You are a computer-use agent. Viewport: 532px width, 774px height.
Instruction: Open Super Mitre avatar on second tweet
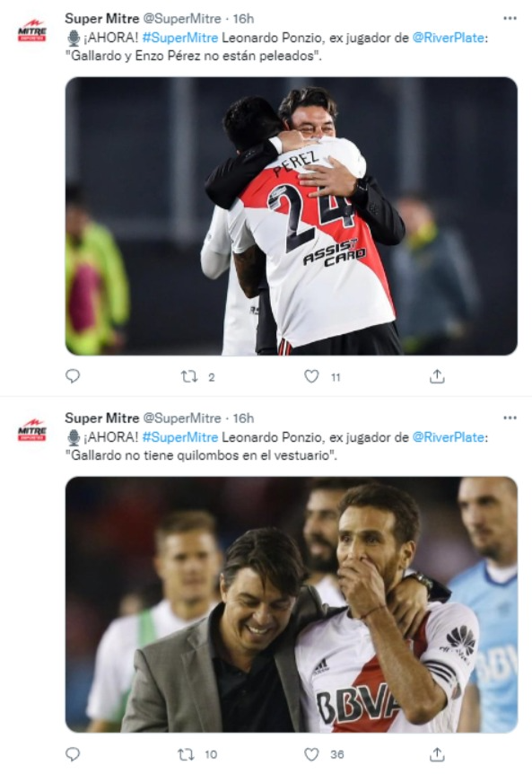31,430
